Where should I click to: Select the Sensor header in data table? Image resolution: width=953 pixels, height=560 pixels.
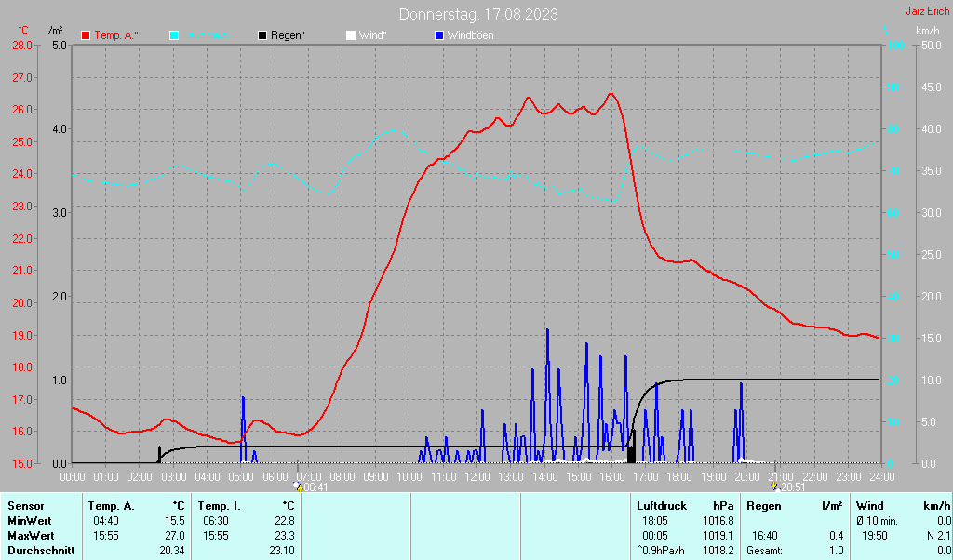(24, 506)
